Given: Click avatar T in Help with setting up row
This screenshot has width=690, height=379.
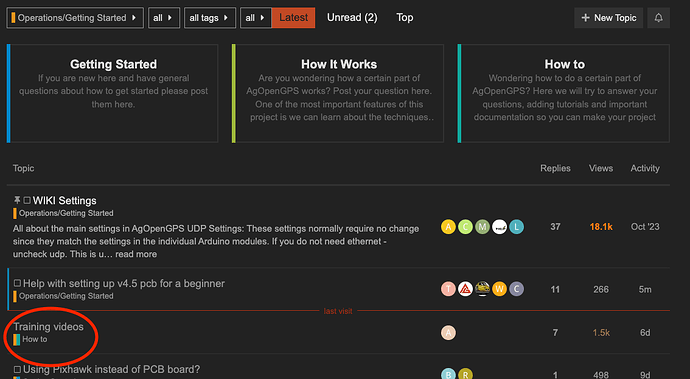Looking at the screenshot, I should (x=448, y=289).
